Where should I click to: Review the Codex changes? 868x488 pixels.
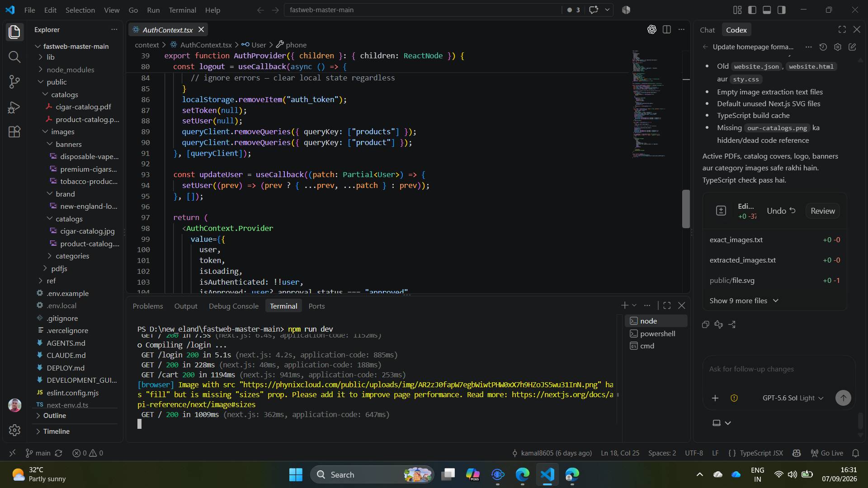pos(822,211)
